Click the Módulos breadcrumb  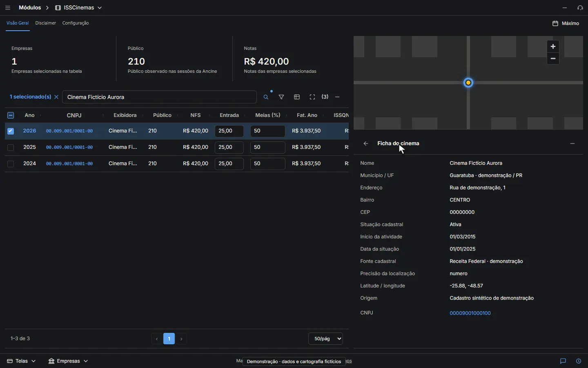click(30, 8)
